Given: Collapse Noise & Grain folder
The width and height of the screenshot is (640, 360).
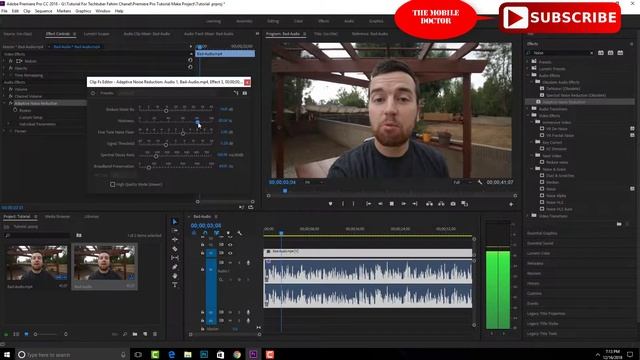Looking at the screenshot, I should [532, 169].
